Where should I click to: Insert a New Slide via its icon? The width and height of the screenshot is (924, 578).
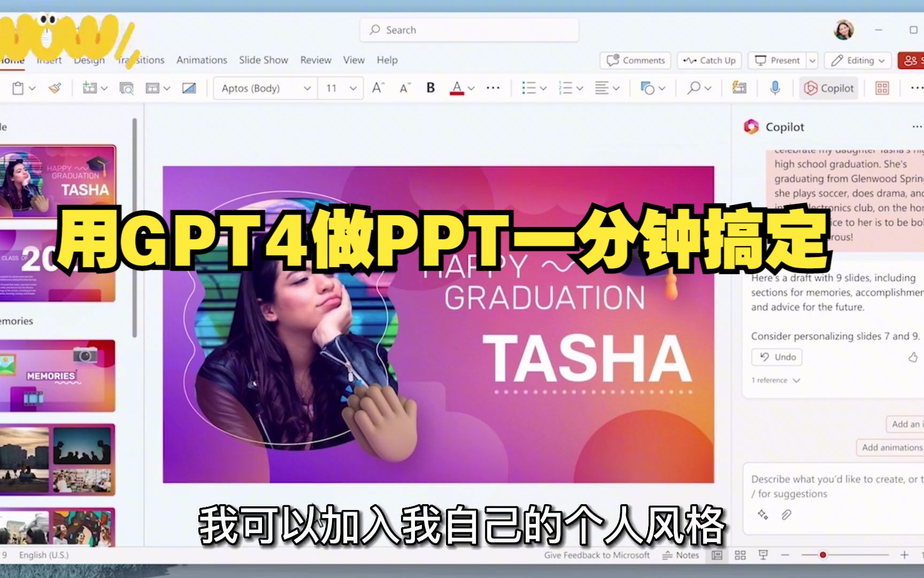(90, 88)
